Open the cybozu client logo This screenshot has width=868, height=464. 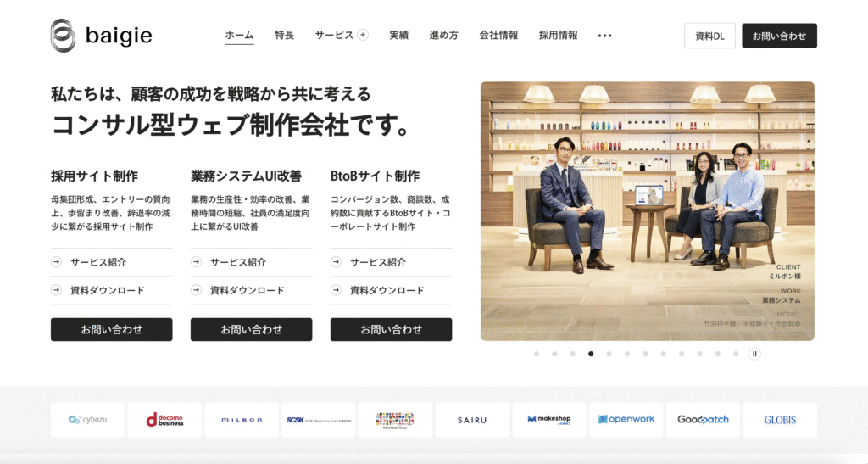[x=87, y=420]
